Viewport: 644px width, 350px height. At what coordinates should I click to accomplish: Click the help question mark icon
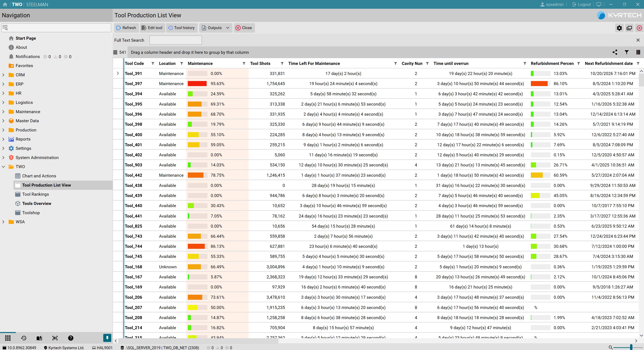click(71, 338)
